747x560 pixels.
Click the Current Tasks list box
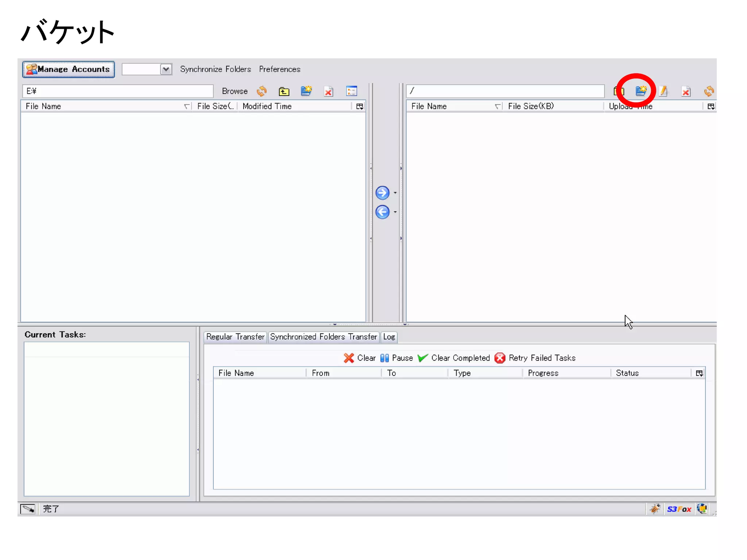(x=107, y=419)
